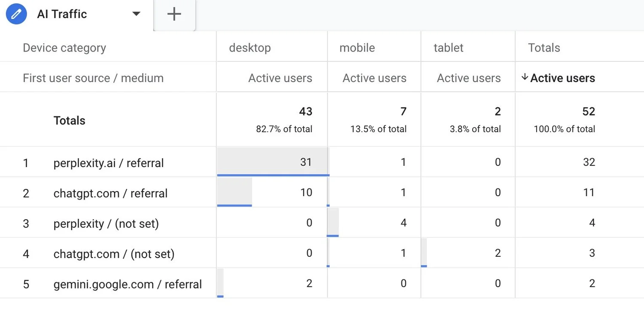Click the gemini.google.com / referral row
Image resolution: width=644 pixels, height=319 pixels.
tap(128, 284)
